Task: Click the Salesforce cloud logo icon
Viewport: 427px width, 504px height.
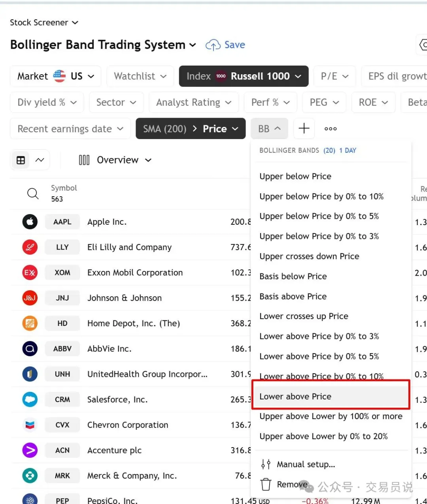Action: click(x=30, y=399)
